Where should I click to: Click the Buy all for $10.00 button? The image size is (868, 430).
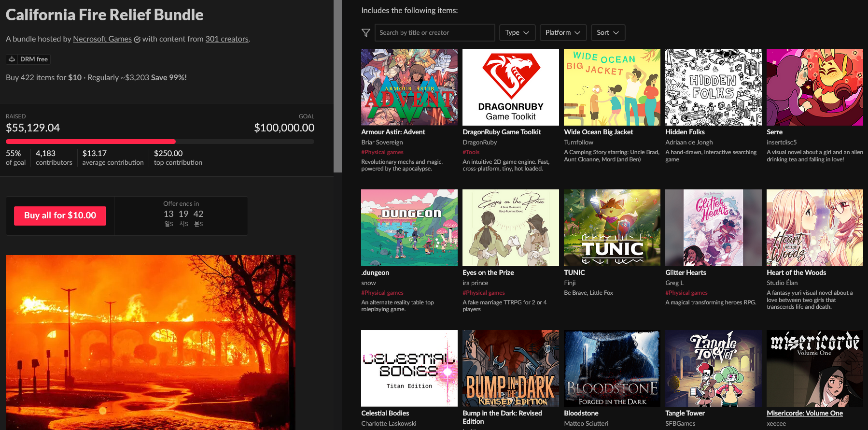60,215
